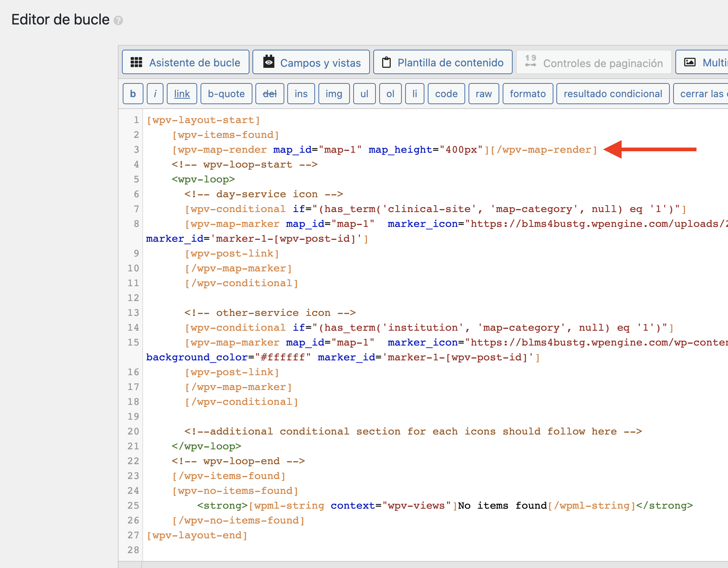Viewport: 728px width, 568px height.
Task: Click the wpv-loop-end comment line
Action: click(x=238, y=461)
